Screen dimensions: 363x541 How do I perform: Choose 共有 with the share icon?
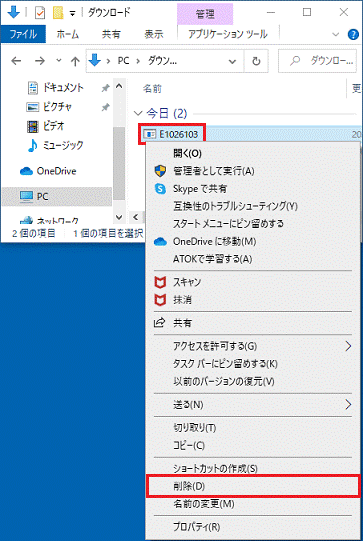pyautogui.click(x=253, y=323)
